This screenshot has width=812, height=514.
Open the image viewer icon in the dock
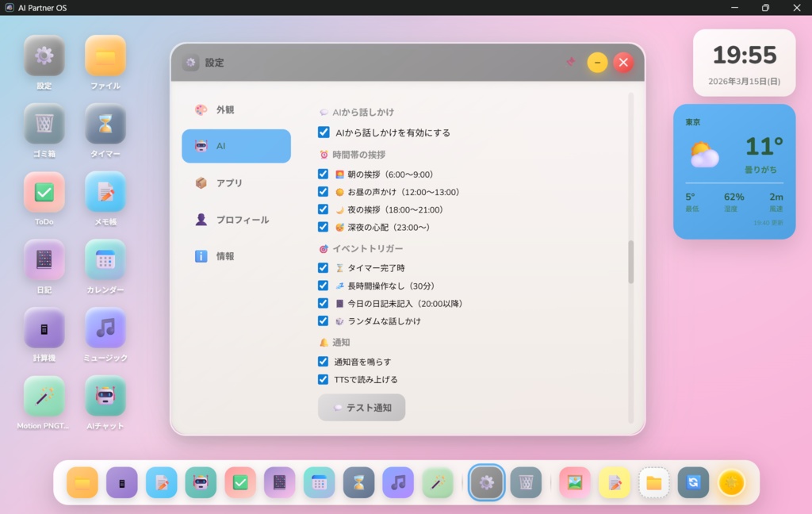click(x=573, y=482)
